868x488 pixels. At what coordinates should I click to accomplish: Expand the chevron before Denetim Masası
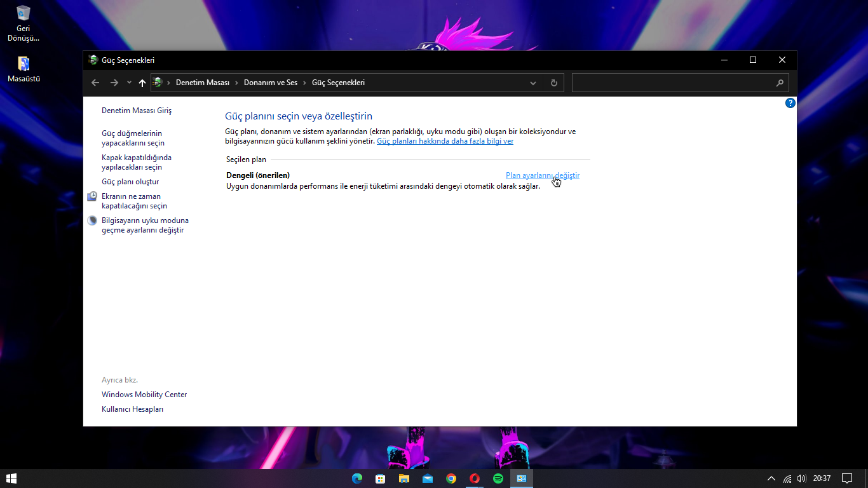tap(168, 83)
